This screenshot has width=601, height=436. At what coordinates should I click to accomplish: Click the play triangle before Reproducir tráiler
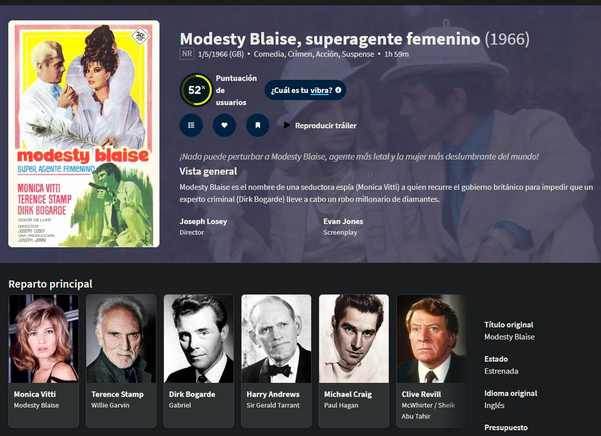click(x=286, y=125)
